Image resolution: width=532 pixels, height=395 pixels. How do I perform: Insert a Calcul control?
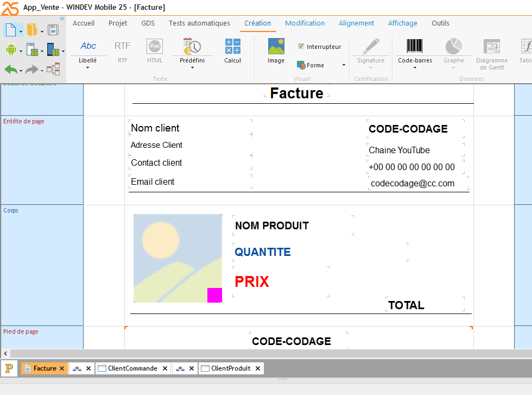click(232, 51)
